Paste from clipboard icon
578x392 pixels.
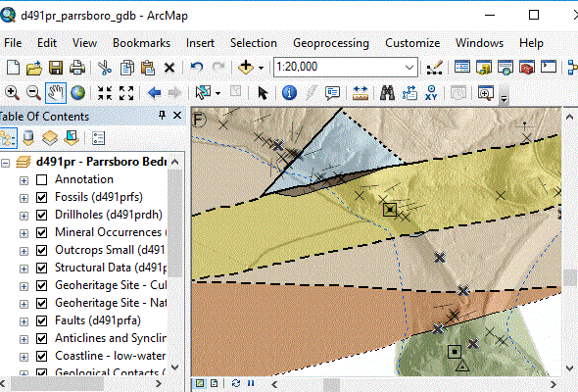[x=148, y=68]
